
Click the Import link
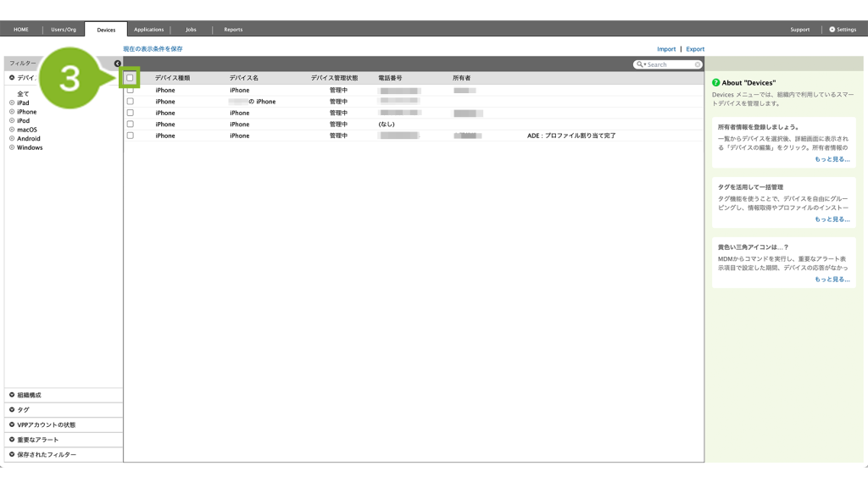666,49
